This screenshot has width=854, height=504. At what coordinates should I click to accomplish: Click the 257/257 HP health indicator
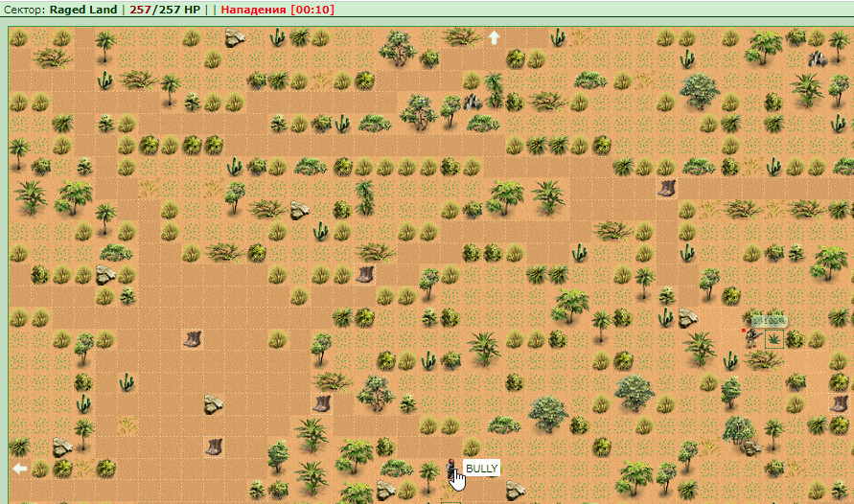[x=165, y=10]
